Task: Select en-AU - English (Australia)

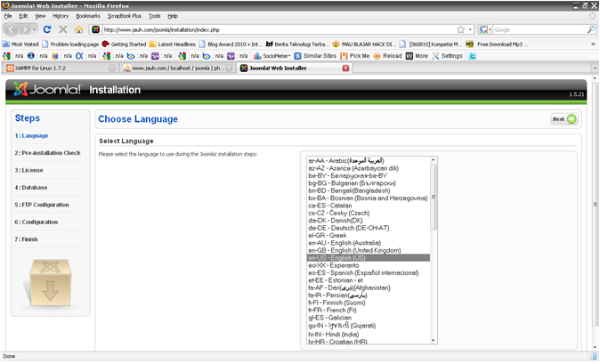Action: (x=369, y=243)
